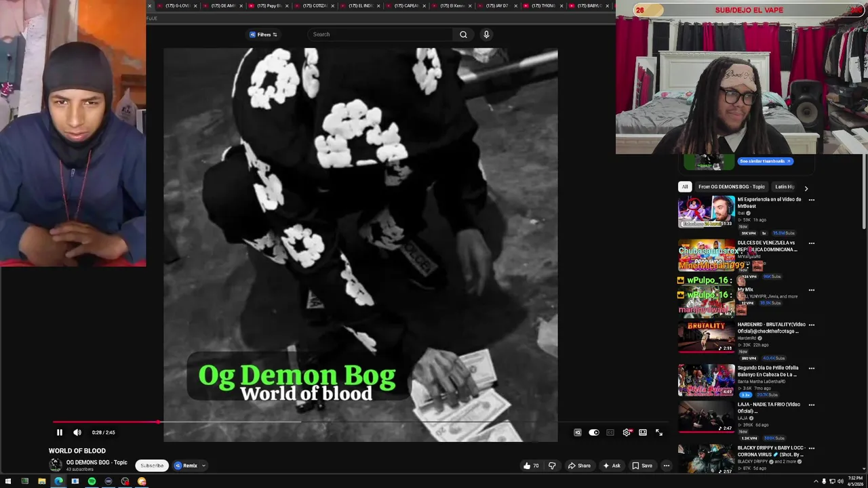868x488 pixels.
Task: Pause the World of Blood video
Action: [x=60, y=432]
